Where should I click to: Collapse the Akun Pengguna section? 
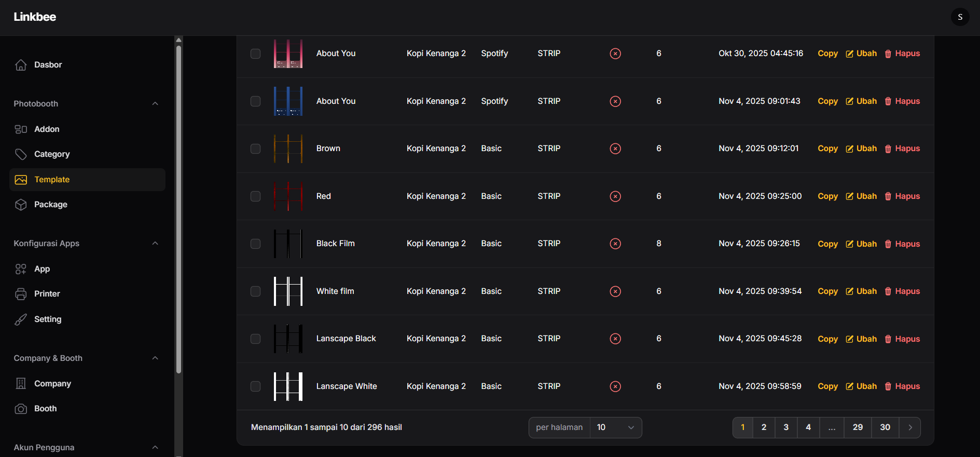[155, 447]
